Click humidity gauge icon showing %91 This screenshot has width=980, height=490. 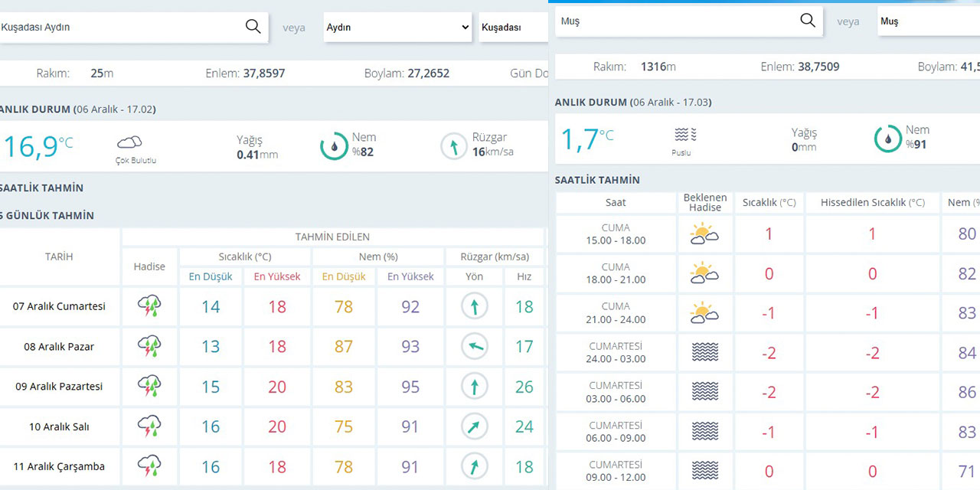click(887, 139)
